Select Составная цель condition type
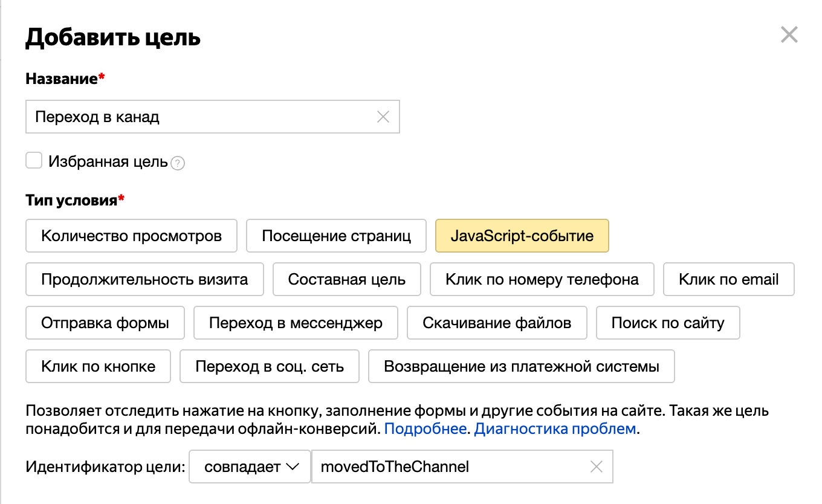The height and width of the screenshot is (504, 822). coord(346,279)
